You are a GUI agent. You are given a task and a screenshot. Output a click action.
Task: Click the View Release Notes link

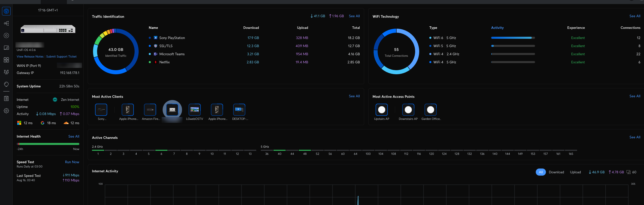[x=30, y=57]
